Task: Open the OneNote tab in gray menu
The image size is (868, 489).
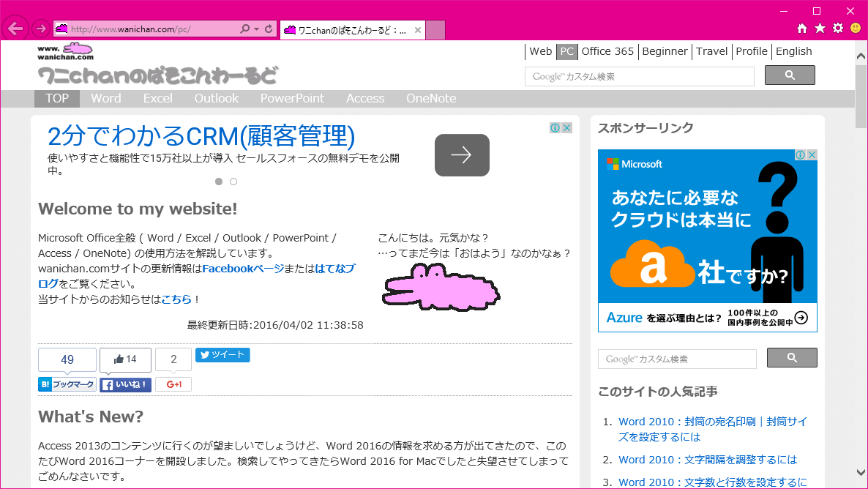Action: tap(431, 99)
